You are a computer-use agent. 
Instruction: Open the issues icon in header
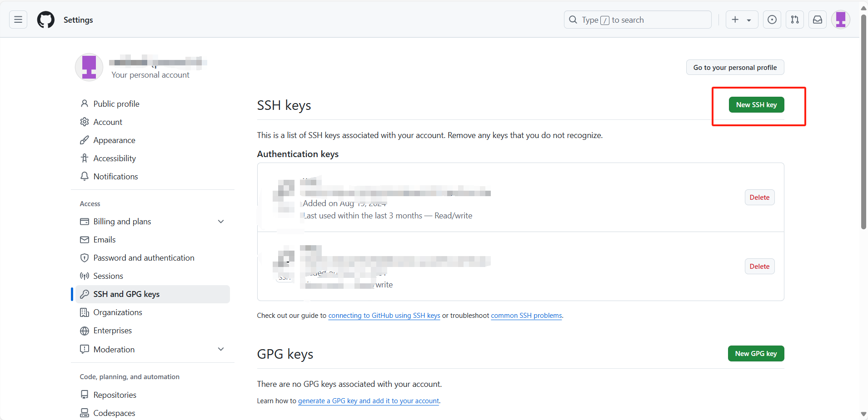click(772, 20)
